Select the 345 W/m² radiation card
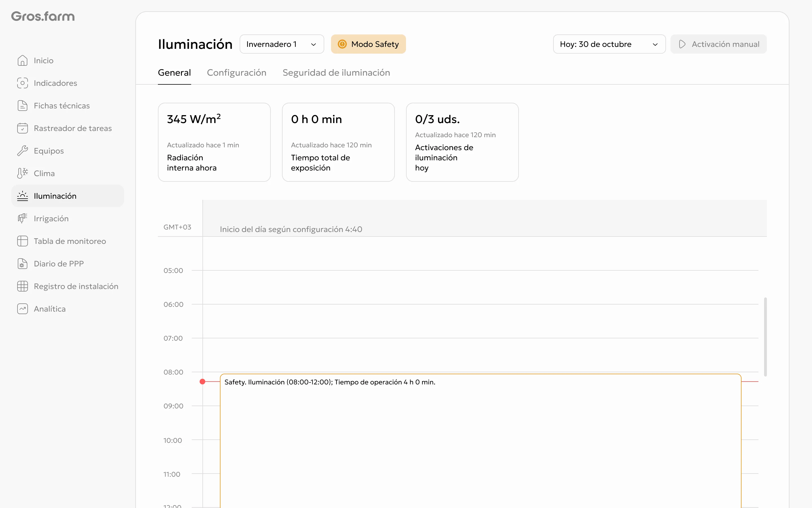Image resolution: width=812 pixels, height=508 pixels. pyautogui.click(x=214, y=142)
